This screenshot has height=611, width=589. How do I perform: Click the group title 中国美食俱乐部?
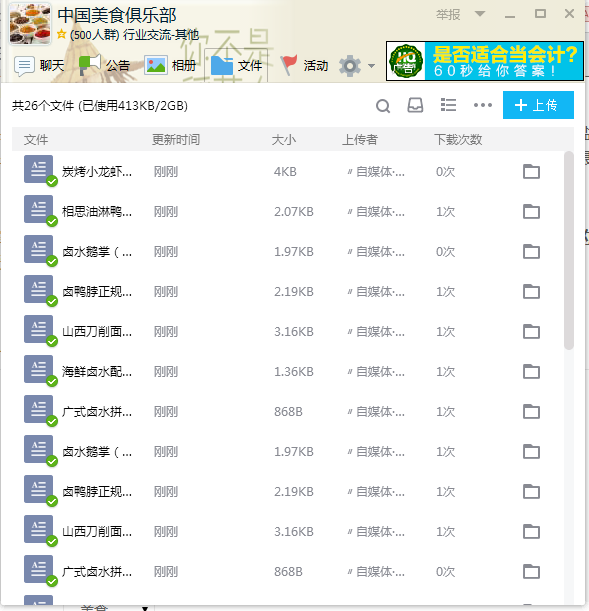[117, 15]
